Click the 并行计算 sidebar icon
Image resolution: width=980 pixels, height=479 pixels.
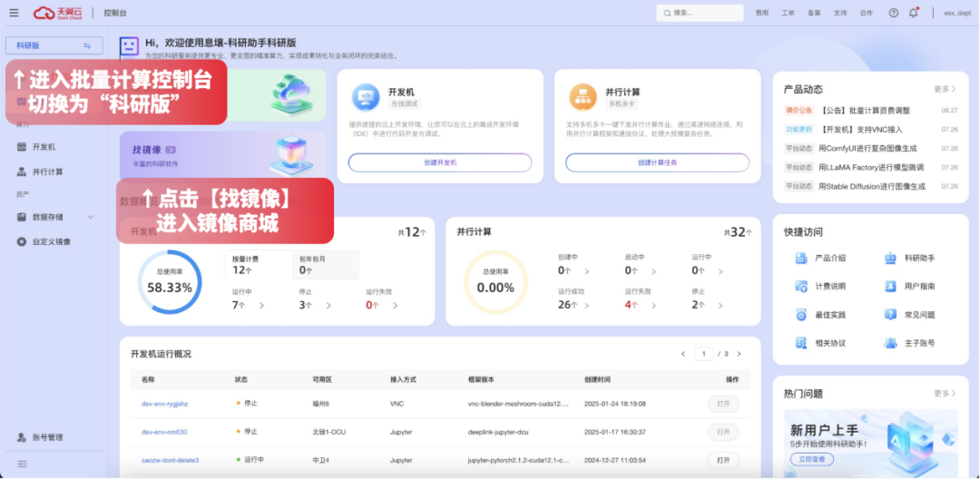[21, 171]
